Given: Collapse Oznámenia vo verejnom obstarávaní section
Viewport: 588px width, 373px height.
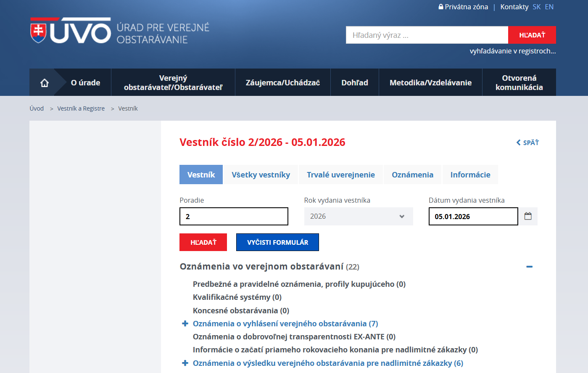Looking at the screenshot, I should (x=529, y=267).
